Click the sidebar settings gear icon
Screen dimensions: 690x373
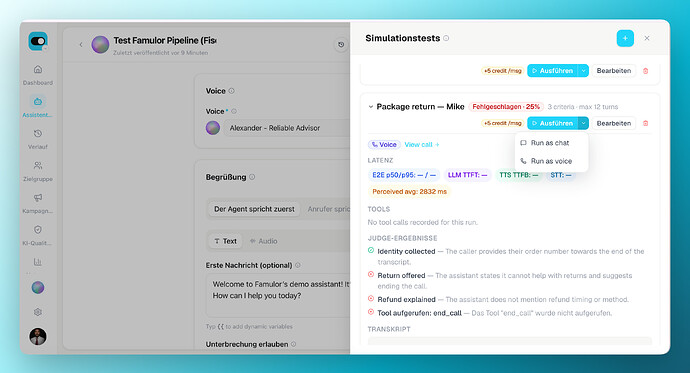coord(38,312)
